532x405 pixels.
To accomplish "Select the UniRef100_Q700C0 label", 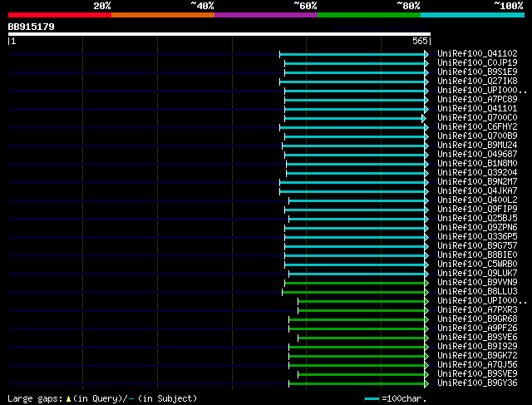I will tap(477, 118).
